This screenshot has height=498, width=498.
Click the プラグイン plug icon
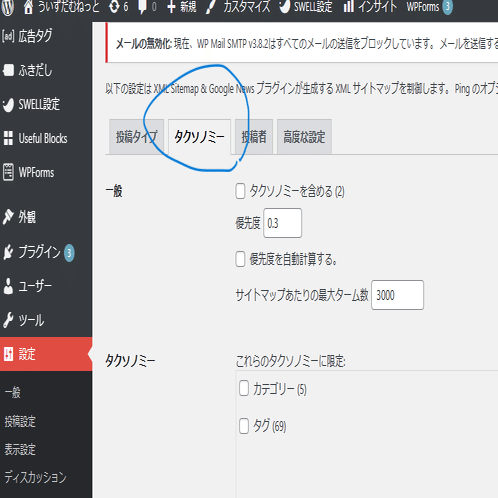click(x=8, y=252)
